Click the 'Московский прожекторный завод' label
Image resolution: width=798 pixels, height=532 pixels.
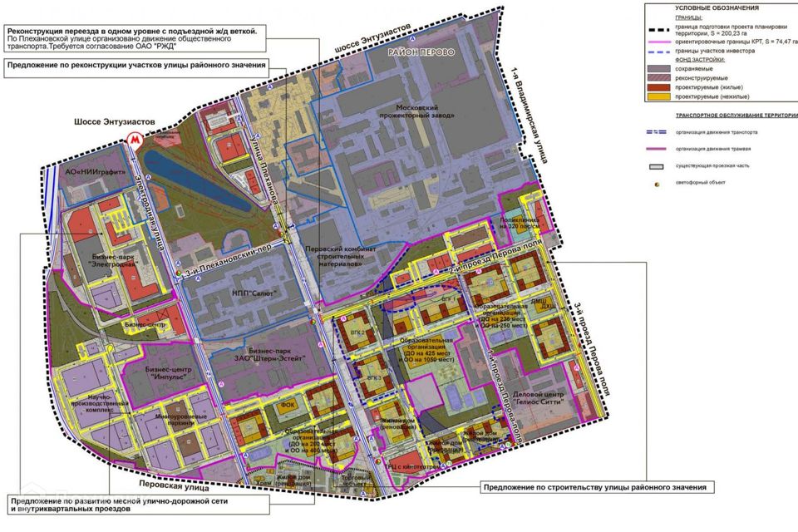[417, 111]
